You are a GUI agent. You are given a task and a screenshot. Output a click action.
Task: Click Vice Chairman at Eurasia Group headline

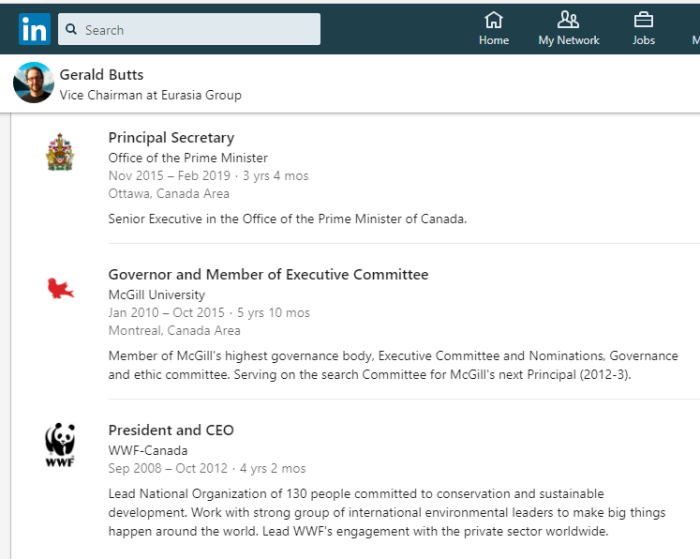(x=150, y=95)
